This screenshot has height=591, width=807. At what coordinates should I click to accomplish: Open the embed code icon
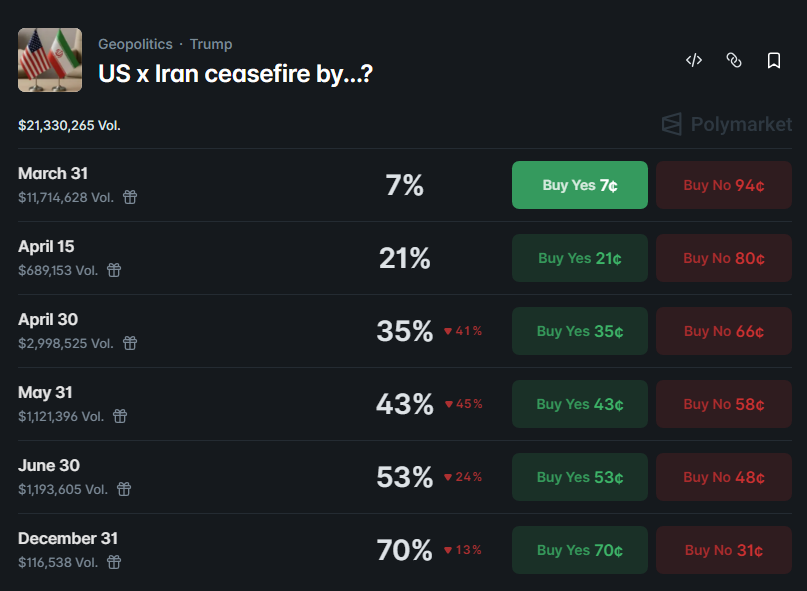(x=694, y=60)
